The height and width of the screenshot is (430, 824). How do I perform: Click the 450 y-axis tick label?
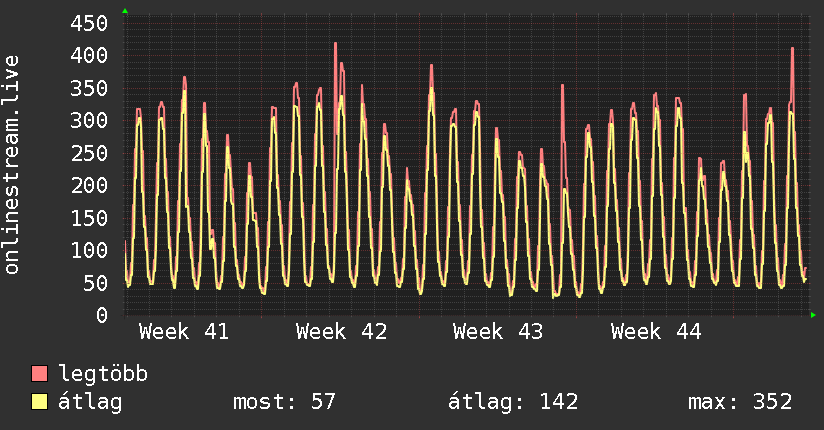coord(89,23)
